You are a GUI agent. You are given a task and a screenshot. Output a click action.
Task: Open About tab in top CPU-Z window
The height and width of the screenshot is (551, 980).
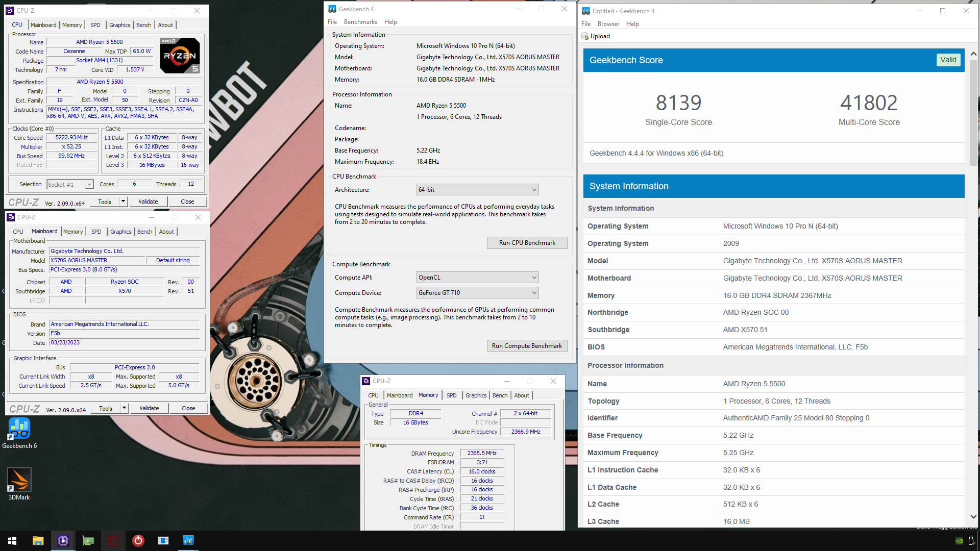[x=165, y=25]
